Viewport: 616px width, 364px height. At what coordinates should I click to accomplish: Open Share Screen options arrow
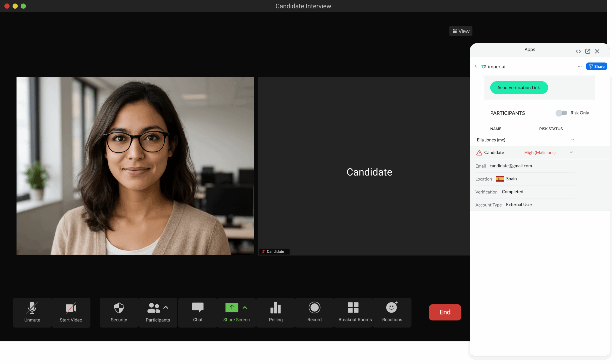(x=245, y=308)
